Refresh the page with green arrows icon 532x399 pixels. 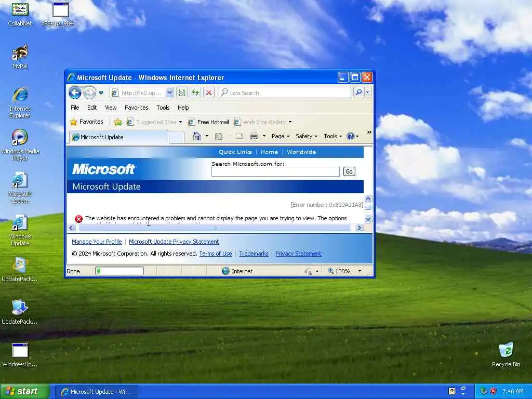click(x=195, y=92)
